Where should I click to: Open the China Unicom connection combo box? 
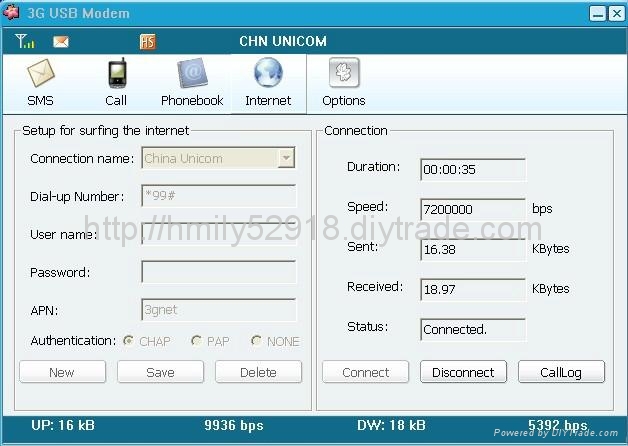(218, 158)
